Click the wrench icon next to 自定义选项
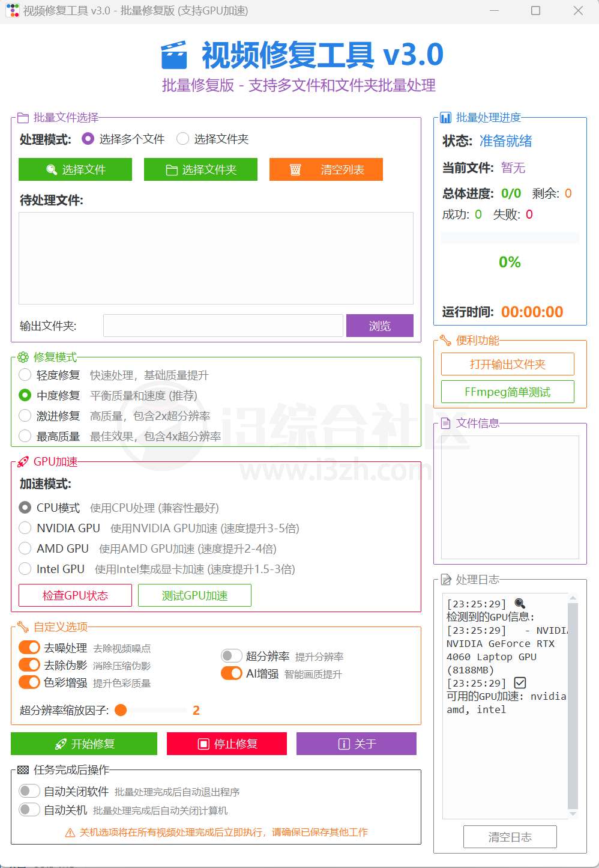The height and width of the screenshot is (868, 599). 23,627
